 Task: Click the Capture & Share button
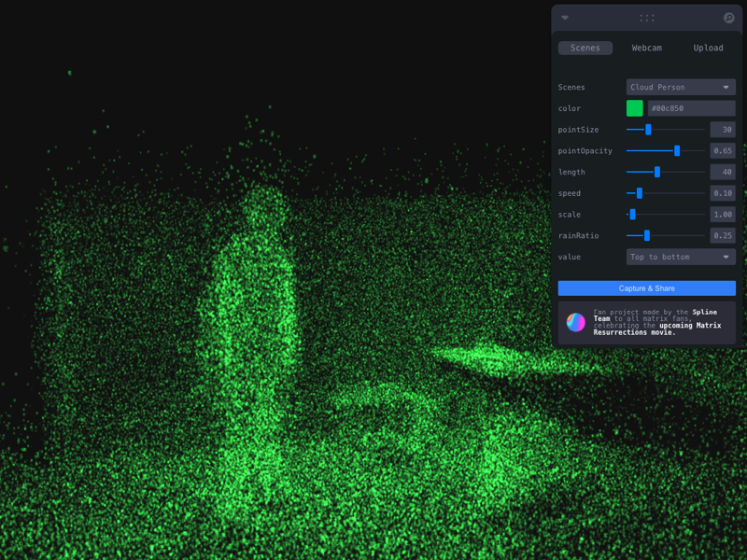(x=646, y=288)
